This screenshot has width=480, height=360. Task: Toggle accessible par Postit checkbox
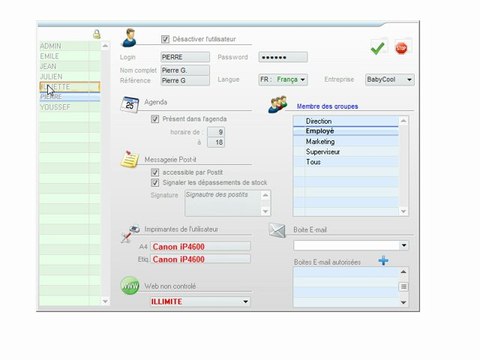pos(155,172)
